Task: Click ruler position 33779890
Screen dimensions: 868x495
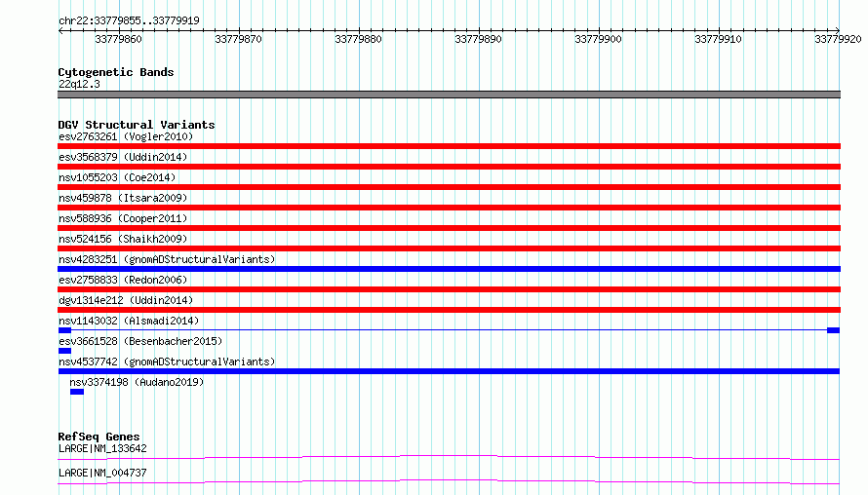Action: (478, 39)
